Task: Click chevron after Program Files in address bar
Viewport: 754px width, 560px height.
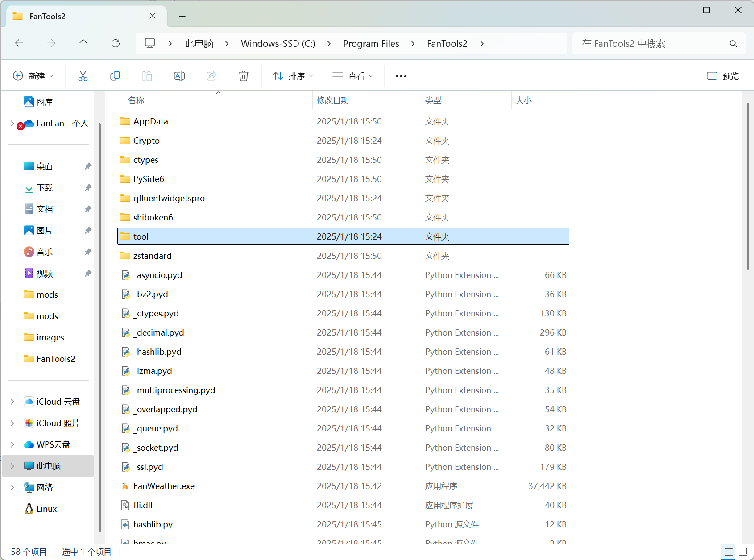Action: tap(413, 44)
